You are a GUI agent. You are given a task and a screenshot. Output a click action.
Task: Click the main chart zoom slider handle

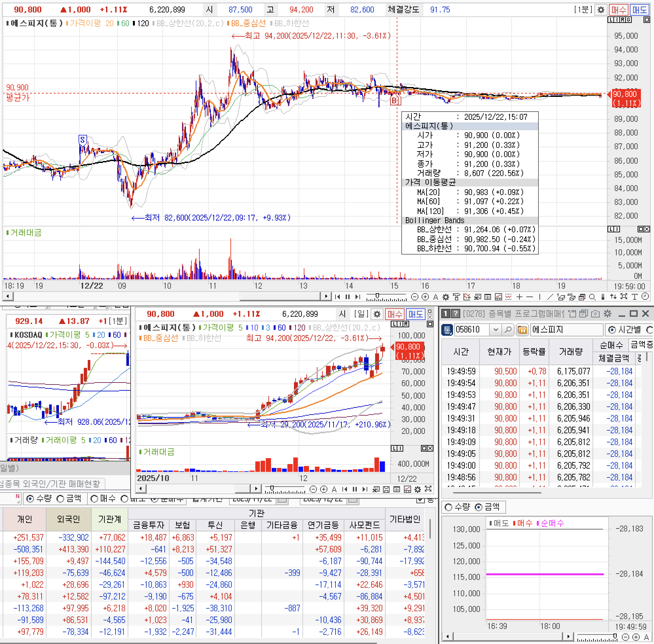[377, 296]
